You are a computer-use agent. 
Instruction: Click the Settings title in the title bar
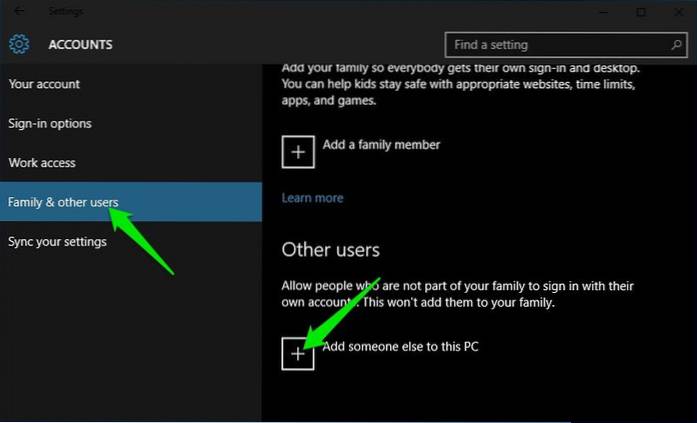click(x=63, y=11)
